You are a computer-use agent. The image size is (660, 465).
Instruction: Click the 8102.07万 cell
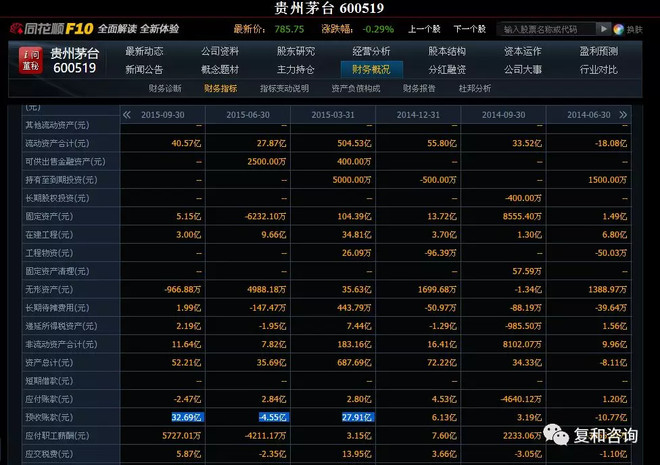522,344
